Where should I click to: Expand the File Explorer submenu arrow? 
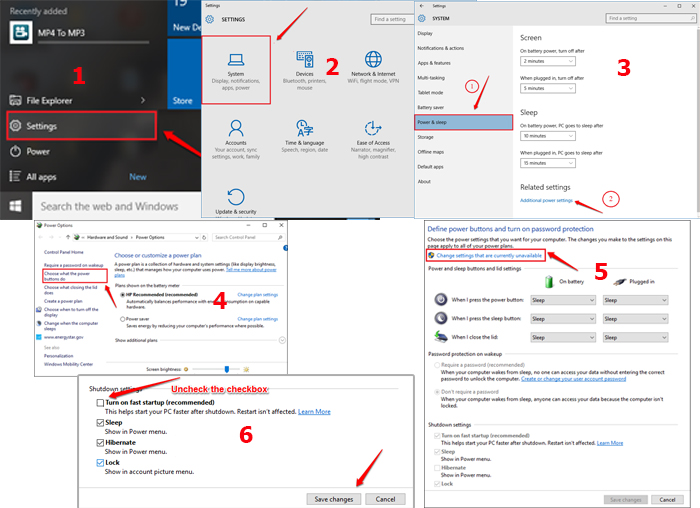[x=143, y=100]
